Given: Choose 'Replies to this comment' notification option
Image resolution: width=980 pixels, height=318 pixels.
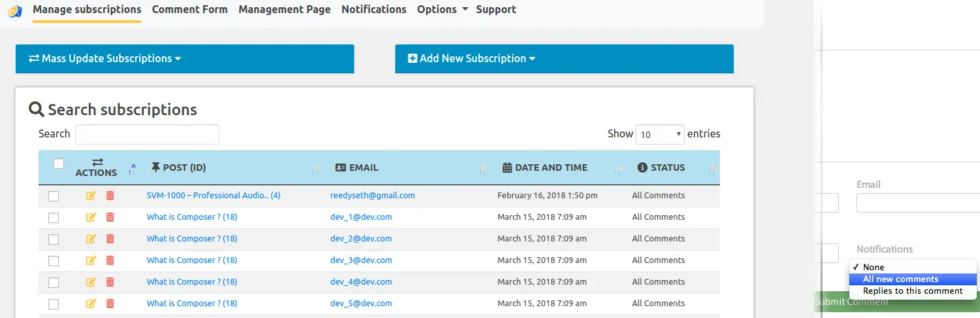Looking at the screenshot, I should 912,291.
